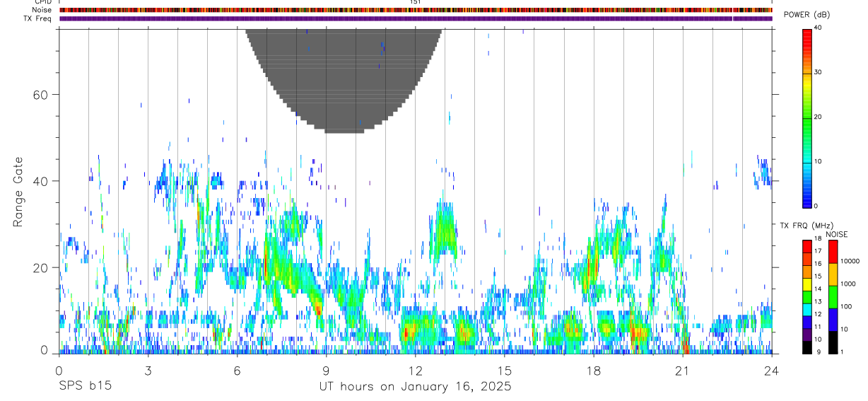Click the blue swatch in the NOISE legend

click(832, 319)
